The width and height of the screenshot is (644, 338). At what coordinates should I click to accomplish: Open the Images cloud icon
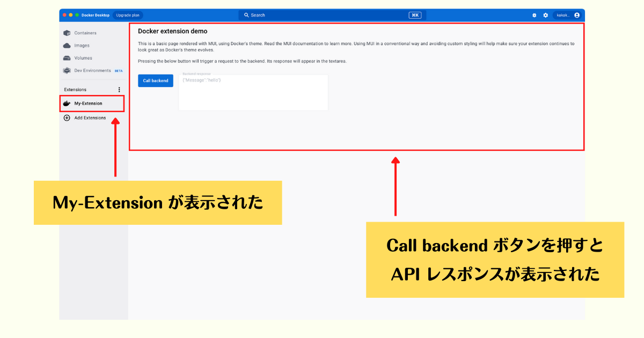(x=67, y=46)
